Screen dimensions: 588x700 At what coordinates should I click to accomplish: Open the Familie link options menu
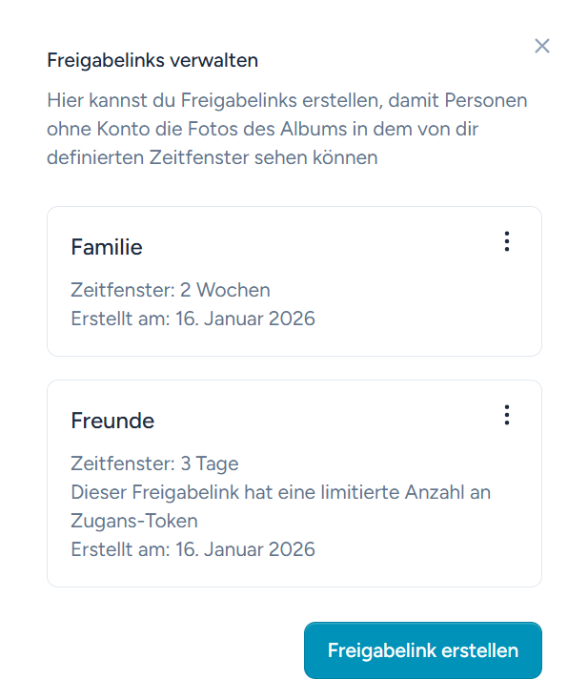[507, 242]
